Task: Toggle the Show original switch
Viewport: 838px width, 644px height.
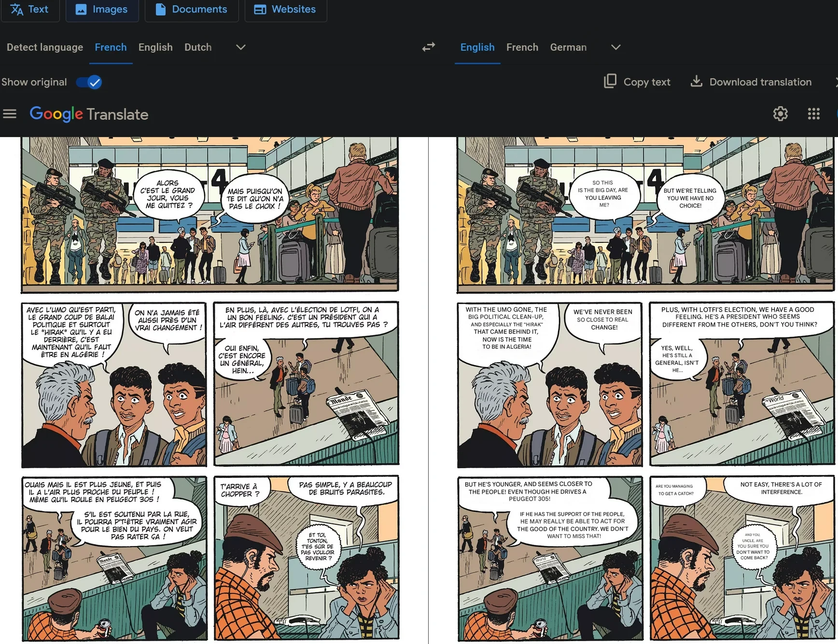Action: point(89,82)
